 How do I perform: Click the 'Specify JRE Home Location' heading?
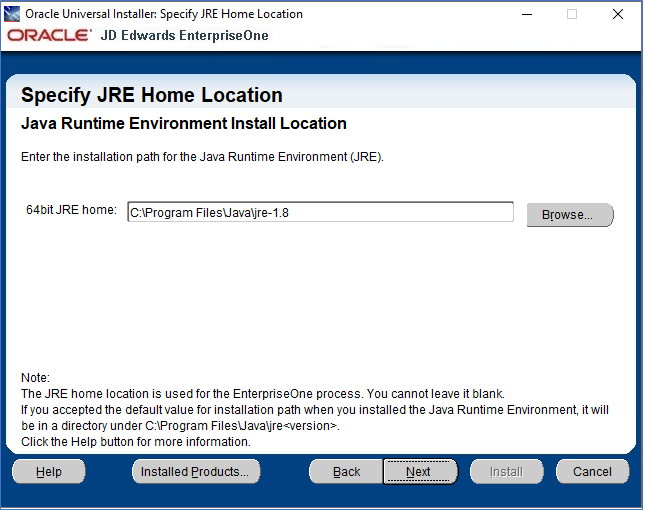pyautogui.click(x=152, y=95)
